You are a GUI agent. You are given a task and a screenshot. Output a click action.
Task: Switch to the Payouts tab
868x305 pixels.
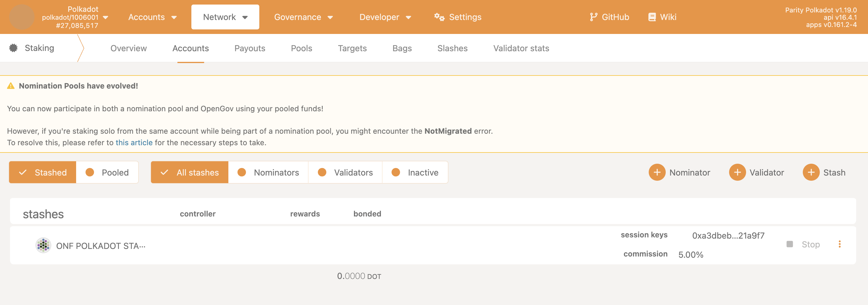coord(250,48)
